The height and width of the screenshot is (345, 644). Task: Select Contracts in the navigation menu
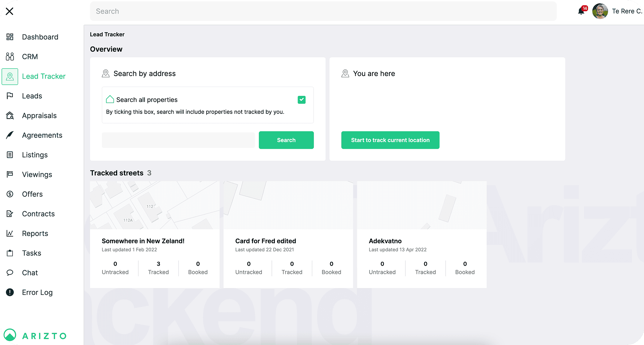pyautogui.click(x=38, y=214)
